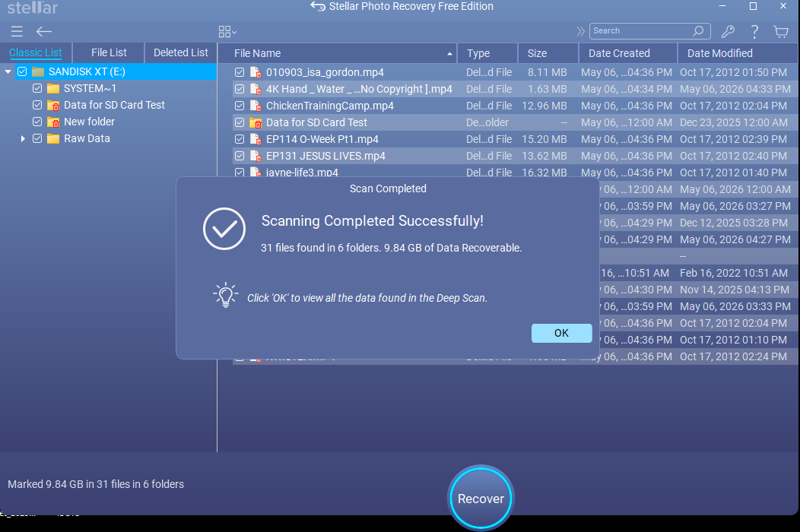Screen dimensions: 800x532
Task: Select file name EP131 JESUS LIVES.mp4
Action: click(x=325, y=156)
